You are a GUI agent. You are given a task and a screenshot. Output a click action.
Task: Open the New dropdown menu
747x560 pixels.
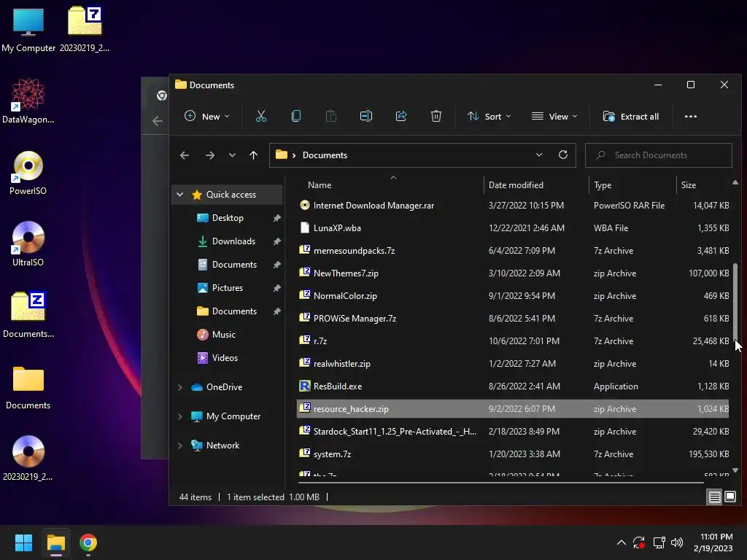click(x=206, y=116)
